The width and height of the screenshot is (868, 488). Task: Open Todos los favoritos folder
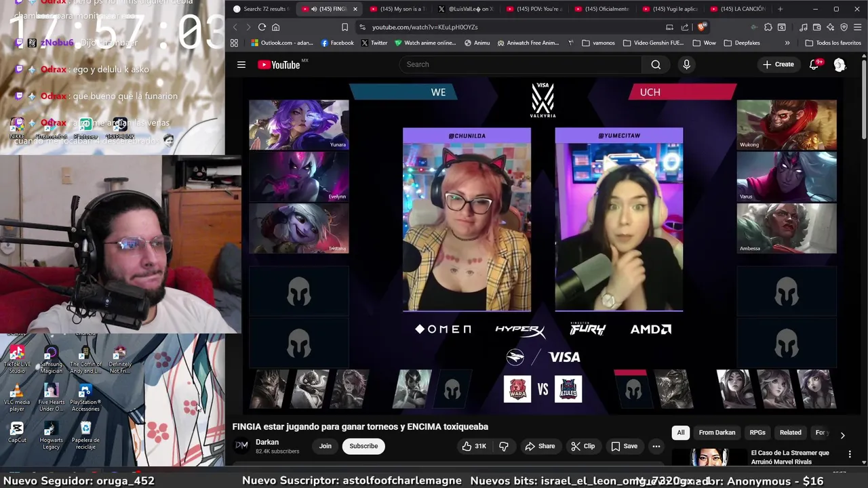coord(833,43)
